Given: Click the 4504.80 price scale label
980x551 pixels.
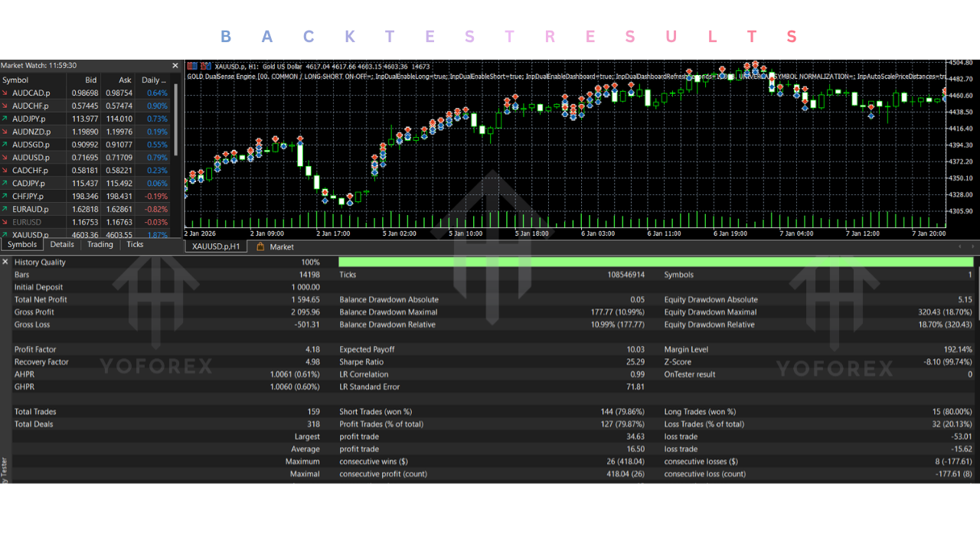Looking at the screenshot, I should click(x=959, y=63).
